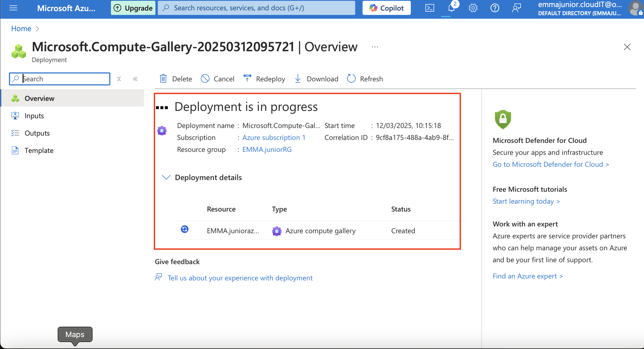This screenshot has width=644, height=349.
Task: Click the account name emmajunior.cloudIT
Action: tap(580, 5)
